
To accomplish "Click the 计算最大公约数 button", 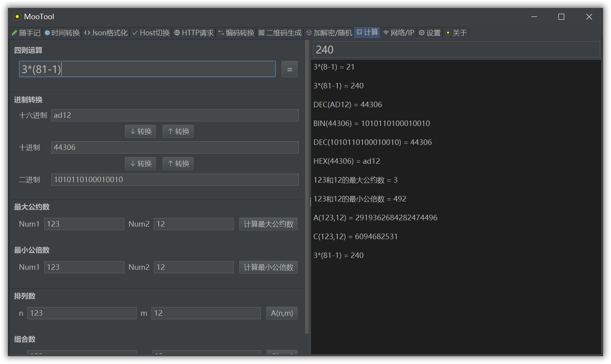I will (x=269, y=224).
